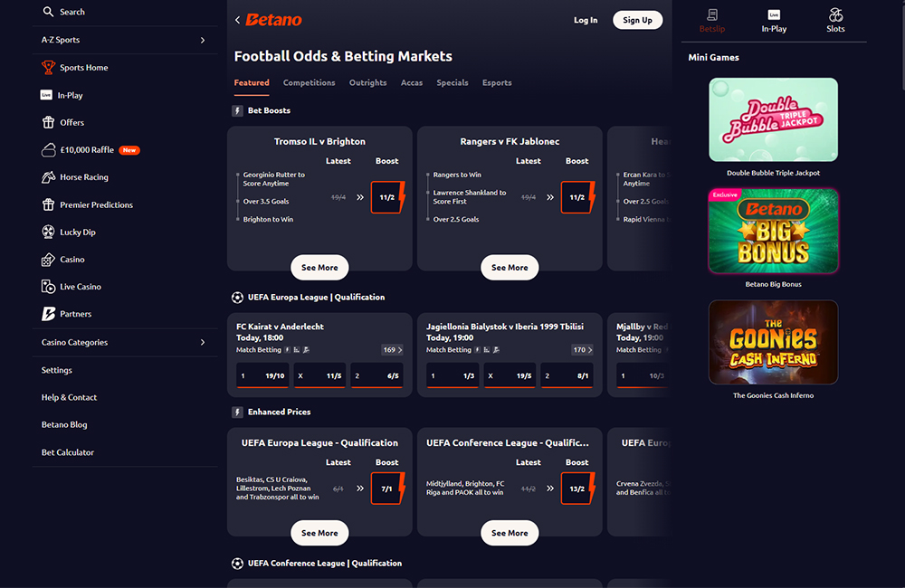Open the Betslip icon
The image size is (905, 588).
point(712,15)
